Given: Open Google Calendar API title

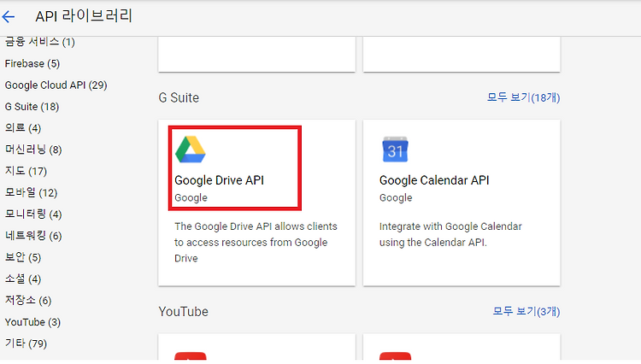Looking at the screenshot, I should [434, 180].
